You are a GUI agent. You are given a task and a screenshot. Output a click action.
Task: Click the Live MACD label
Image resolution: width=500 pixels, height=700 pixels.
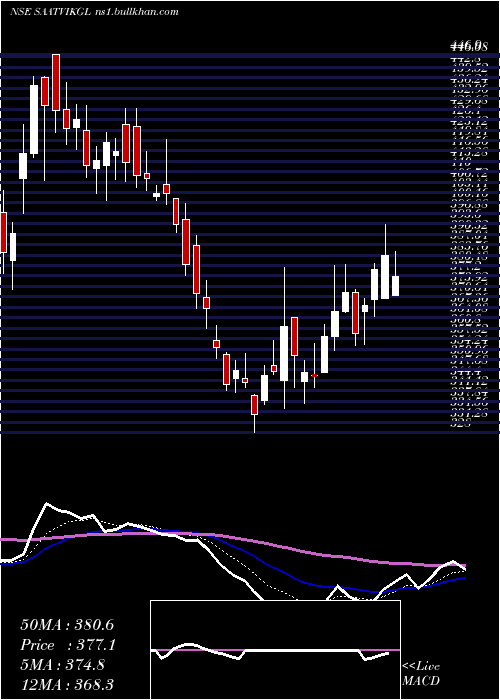pos(421,674)
